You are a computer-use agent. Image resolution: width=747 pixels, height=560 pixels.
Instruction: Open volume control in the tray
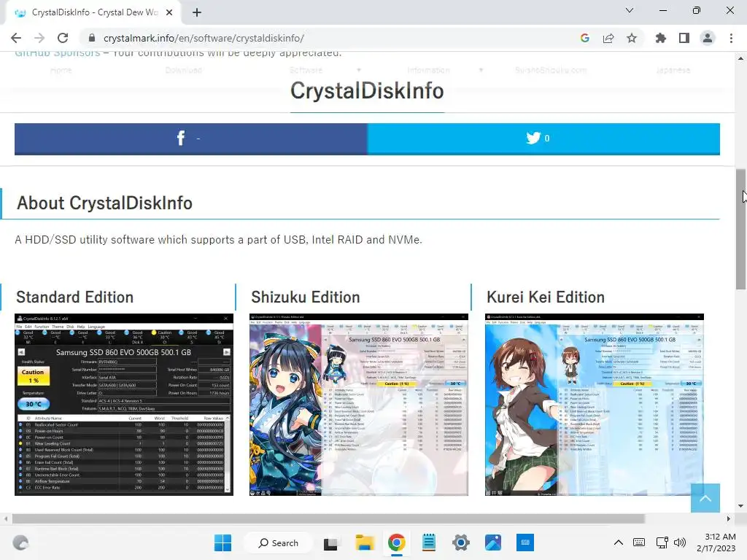point(680,542)
